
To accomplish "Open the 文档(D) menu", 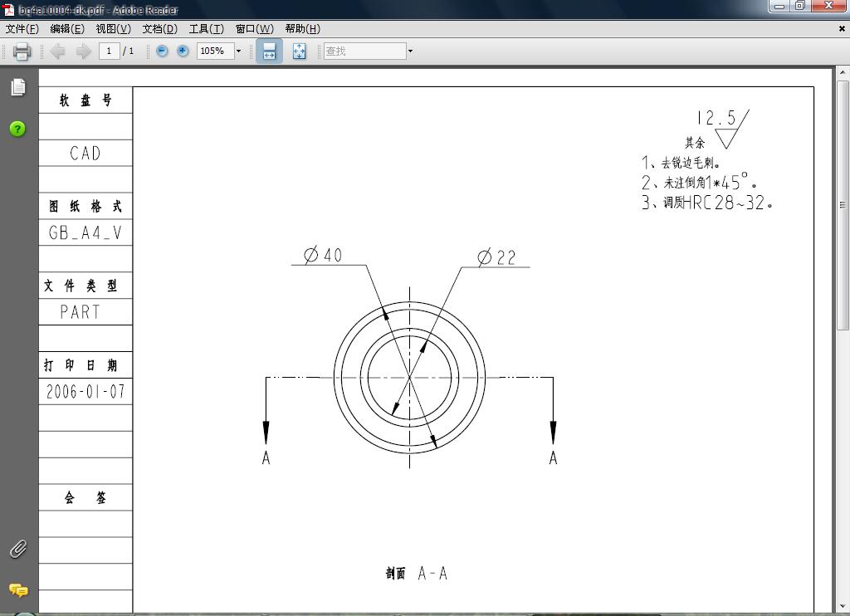I will coord(160,29).
